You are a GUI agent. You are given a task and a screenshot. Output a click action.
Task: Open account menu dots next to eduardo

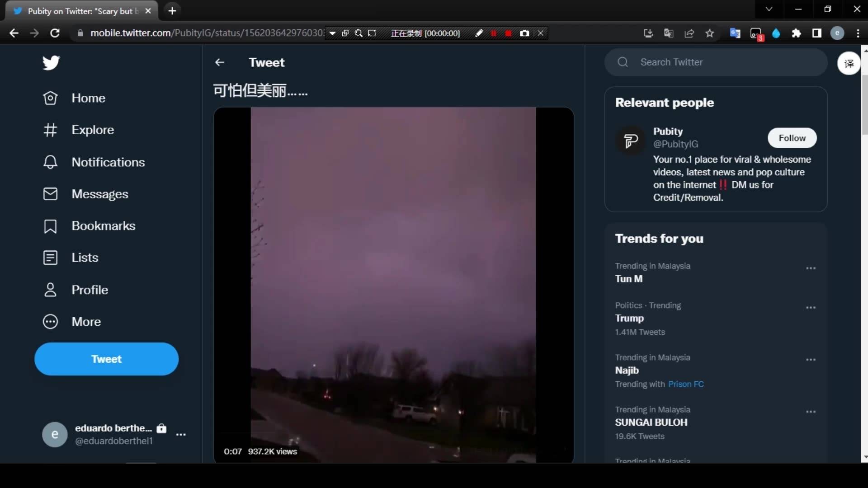point(181,435)
